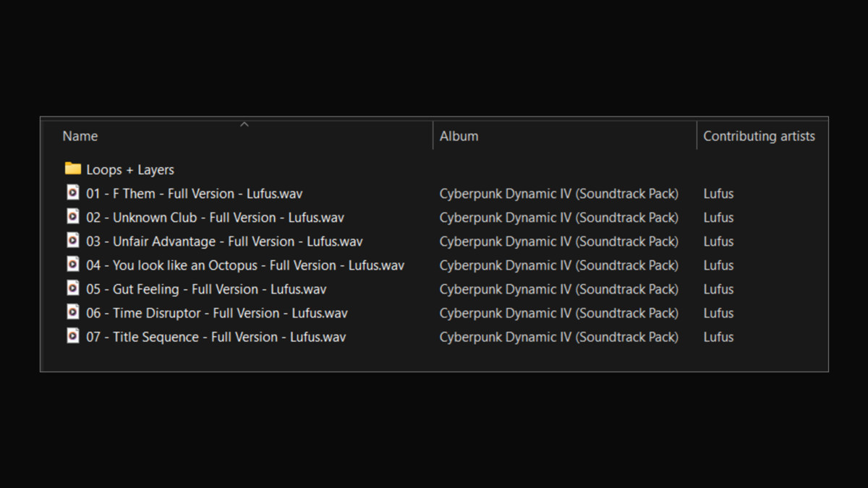Select the Loops + Layers folder name
The height and width of the screenshot is (488, 868).
pos(130,170)
